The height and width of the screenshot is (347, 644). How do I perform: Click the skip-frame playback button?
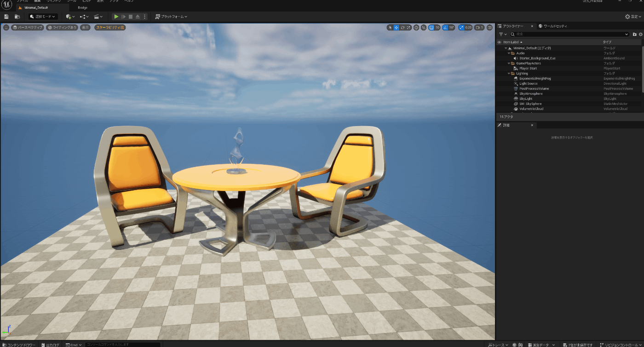[x=123, y=17]
